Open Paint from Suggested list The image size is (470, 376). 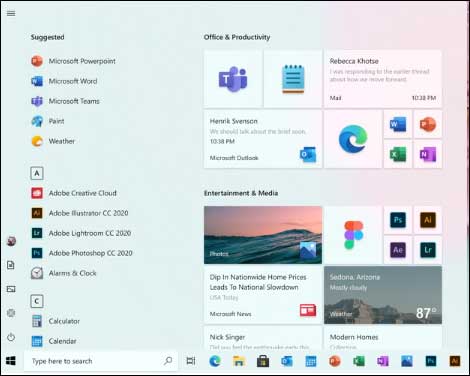(48, 121)
